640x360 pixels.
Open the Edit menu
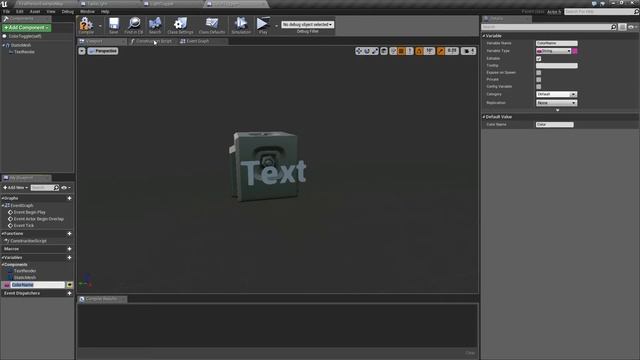point(20,12)
